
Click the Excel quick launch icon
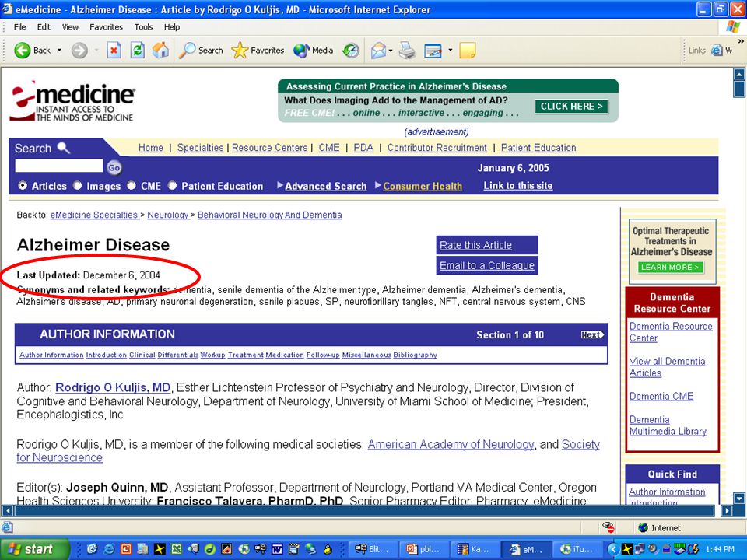click(177, 549)
